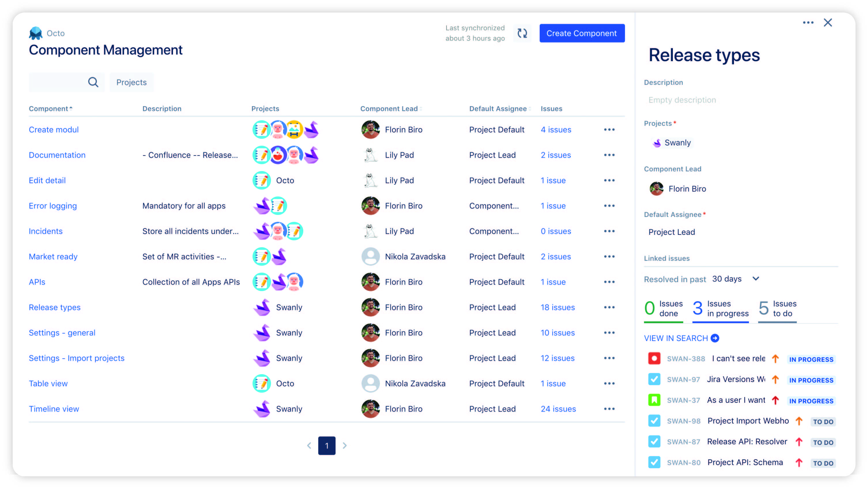Click the SWAN-98 task checkbox icon
Screen dimensions: 868x489
(x=654, y=421)
